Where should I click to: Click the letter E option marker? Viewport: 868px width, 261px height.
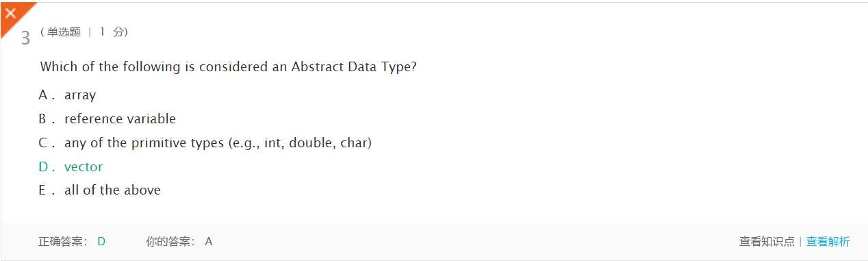[42, 190]
